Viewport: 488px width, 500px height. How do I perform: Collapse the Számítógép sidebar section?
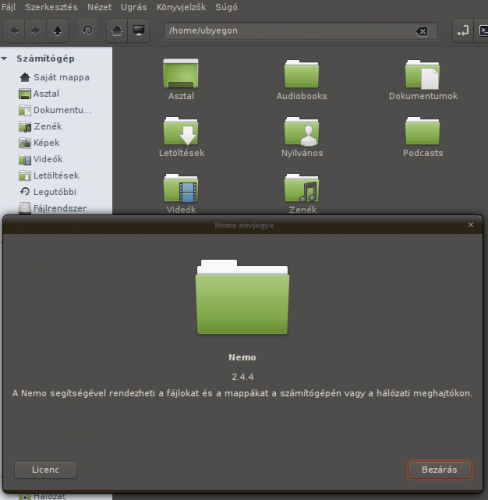point(4,59)
